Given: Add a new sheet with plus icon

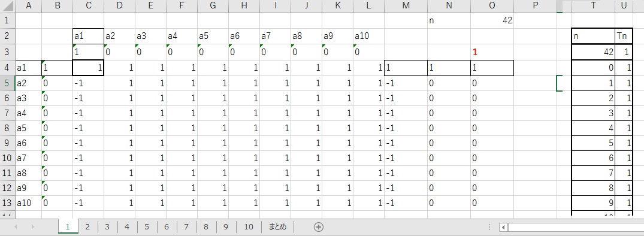Looking at the screenshot, I should tap(318, 227).
